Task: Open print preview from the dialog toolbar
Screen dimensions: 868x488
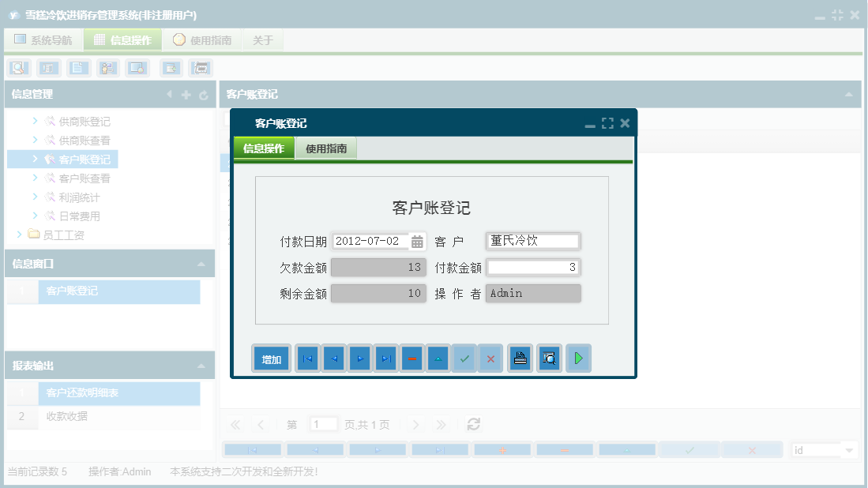Action: pos(549,358)
